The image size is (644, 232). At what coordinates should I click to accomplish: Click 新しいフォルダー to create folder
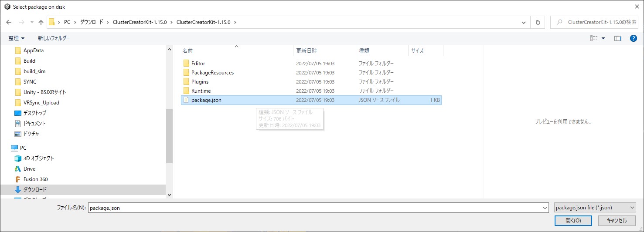[54, 38]
